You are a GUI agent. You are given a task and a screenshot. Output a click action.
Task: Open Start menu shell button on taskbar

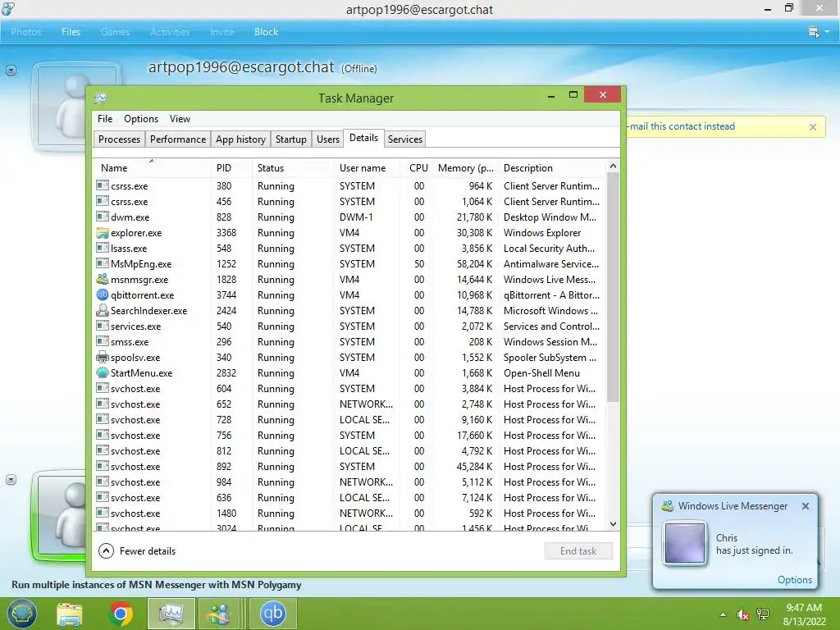[x=22, y=614]
